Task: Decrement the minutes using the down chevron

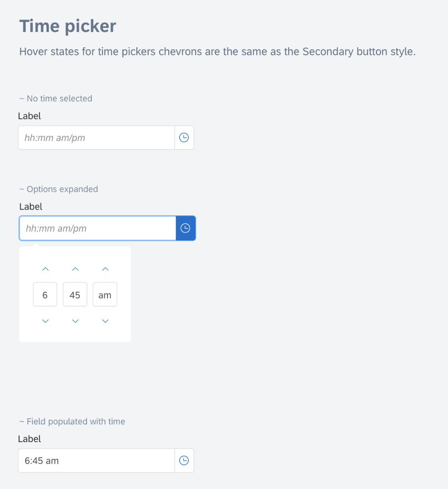Action: [x=75, y=321]
